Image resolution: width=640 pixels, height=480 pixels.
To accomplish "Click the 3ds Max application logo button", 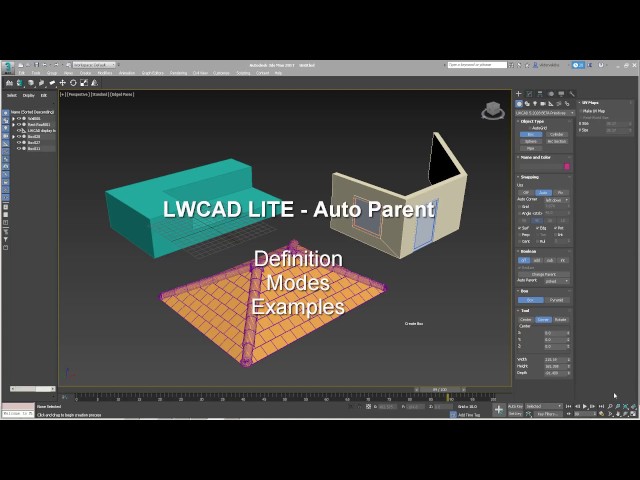I will click(x=8, y=68).
